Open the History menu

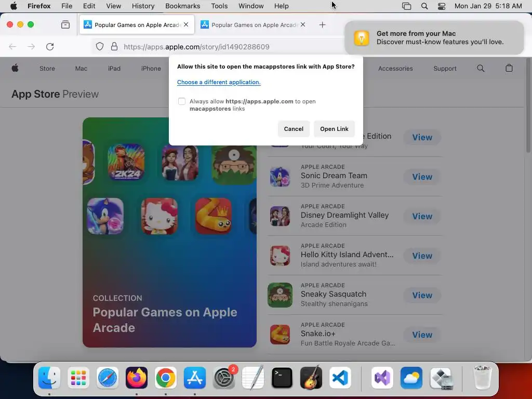pos(143,6)
